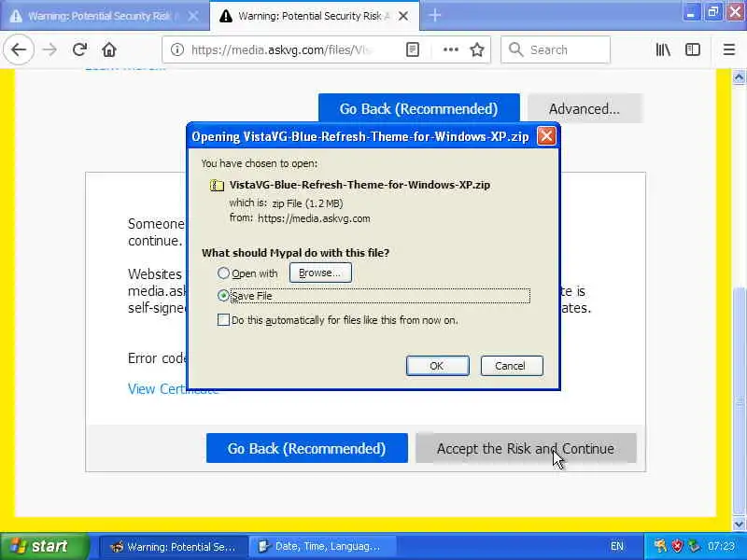Click the Advanced... button
747x560 pixels.
point(585,108)
